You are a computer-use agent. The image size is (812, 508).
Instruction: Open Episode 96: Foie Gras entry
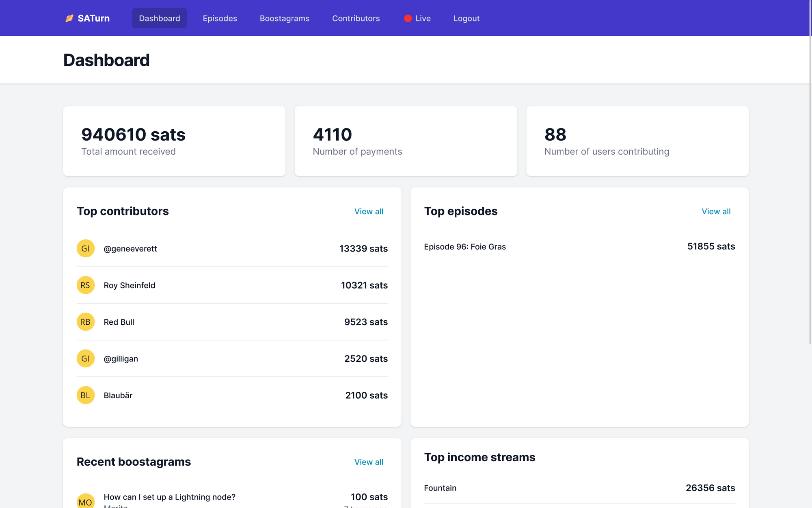click(465, 247)
